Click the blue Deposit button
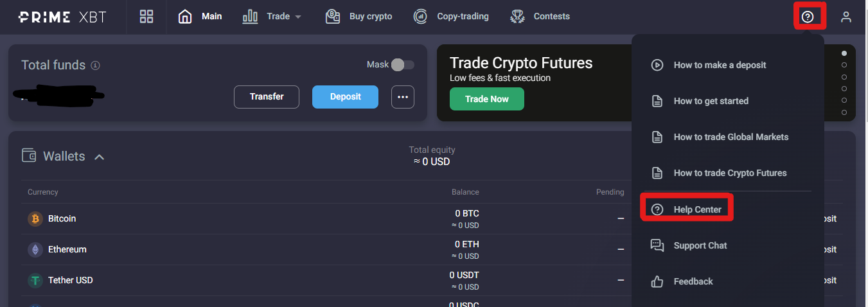This screenshot has width=868, height=307. [x=345, y=97]
